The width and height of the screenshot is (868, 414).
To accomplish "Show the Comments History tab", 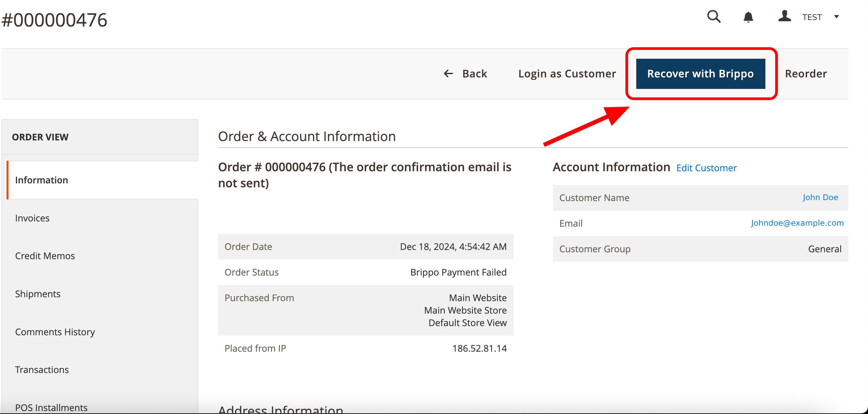I will click(x=55, y=332).
